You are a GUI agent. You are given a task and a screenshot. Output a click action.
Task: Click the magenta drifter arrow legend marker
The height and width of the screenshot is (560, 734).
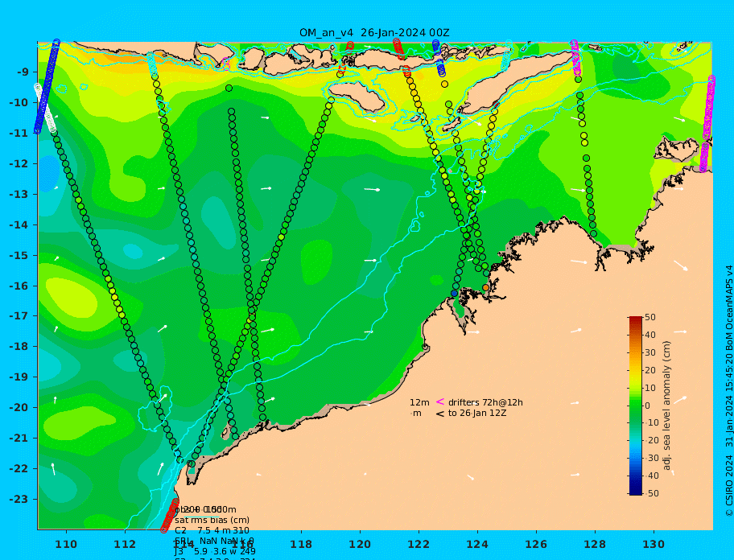click(440, 401)
